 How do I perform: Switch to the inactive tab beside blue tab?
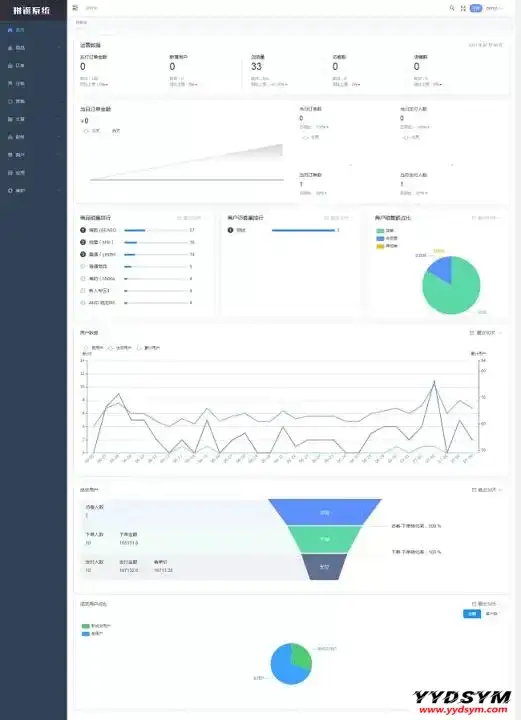[x=491, y=614]
